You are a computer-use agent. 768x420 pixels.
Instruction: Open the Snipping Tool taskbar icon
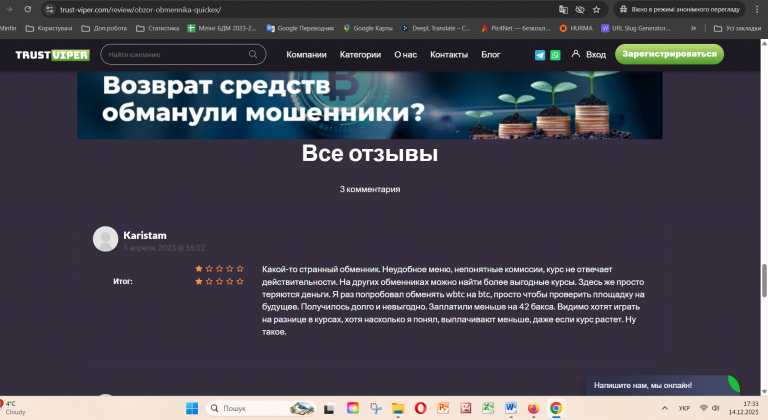click(x=376, y=408)
